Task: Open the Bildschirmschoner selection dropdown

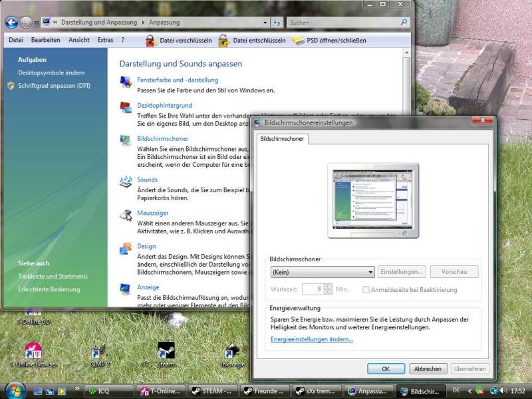Action: 370,272
